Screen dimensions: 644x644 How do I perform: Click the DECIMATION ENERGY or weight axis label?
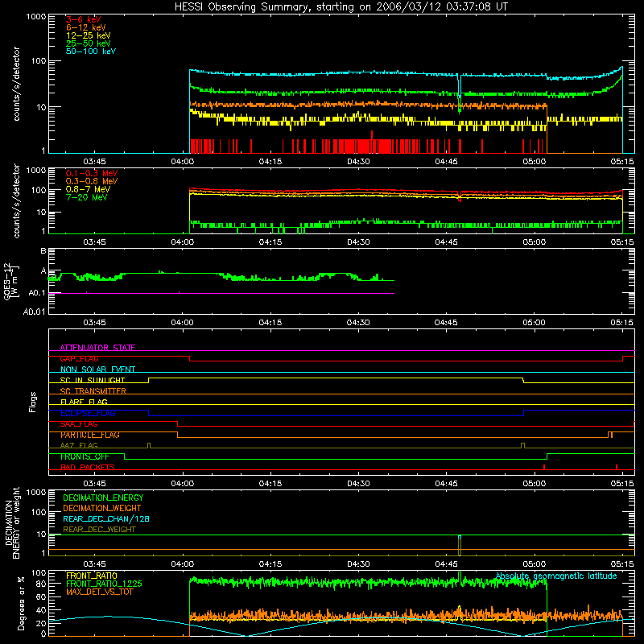[12, 522]
